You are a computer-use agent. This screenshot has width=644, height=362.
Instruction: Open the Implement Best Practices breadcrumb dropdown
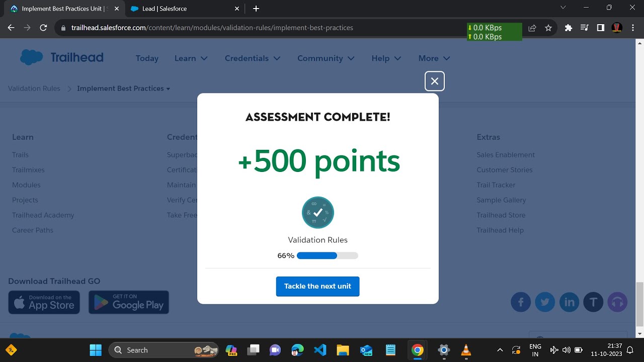pos(124,88)
